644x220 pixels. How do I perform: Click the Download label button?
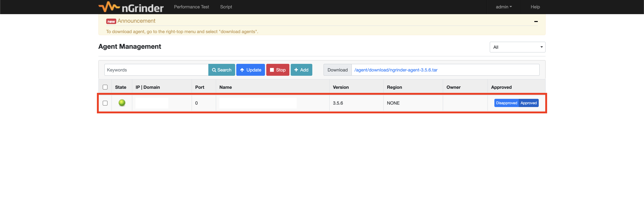point(337,70)
